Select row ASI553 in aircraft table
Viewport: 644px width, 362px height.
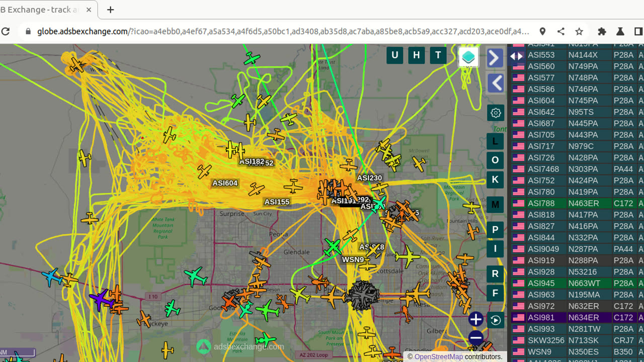[578, 55]
